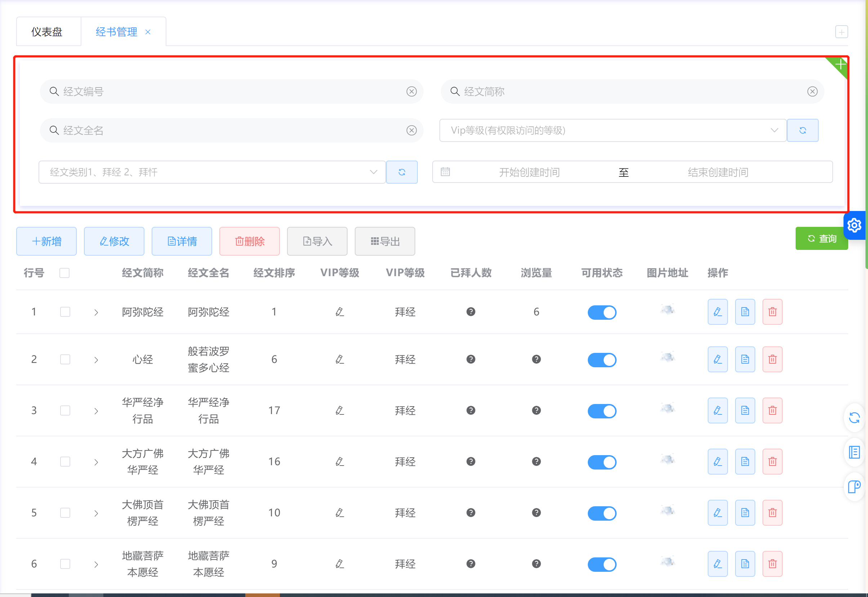Expand row 3 华严经净行品 details
The image size is (868, 597).
96,411
